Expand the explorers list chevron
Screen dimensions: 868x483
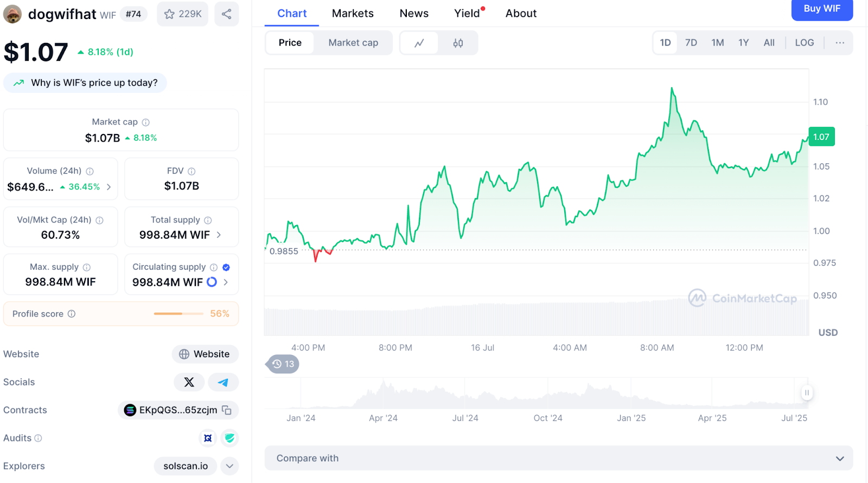230,466
